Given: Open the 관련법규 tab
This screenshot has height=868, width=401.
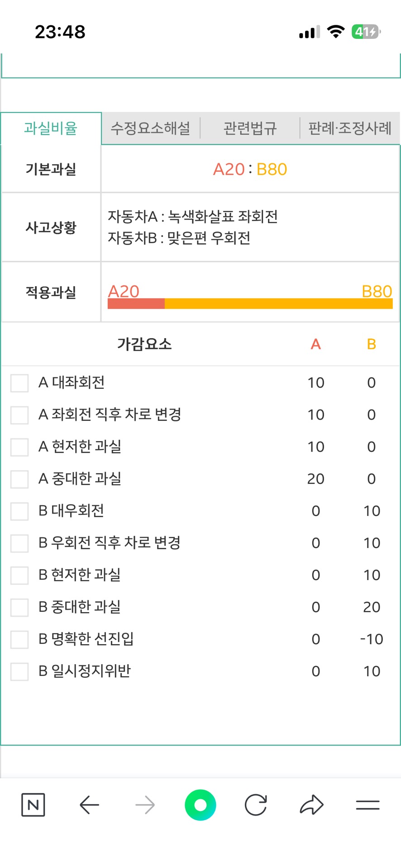Looking at the screenshot, I should point(250,128).
